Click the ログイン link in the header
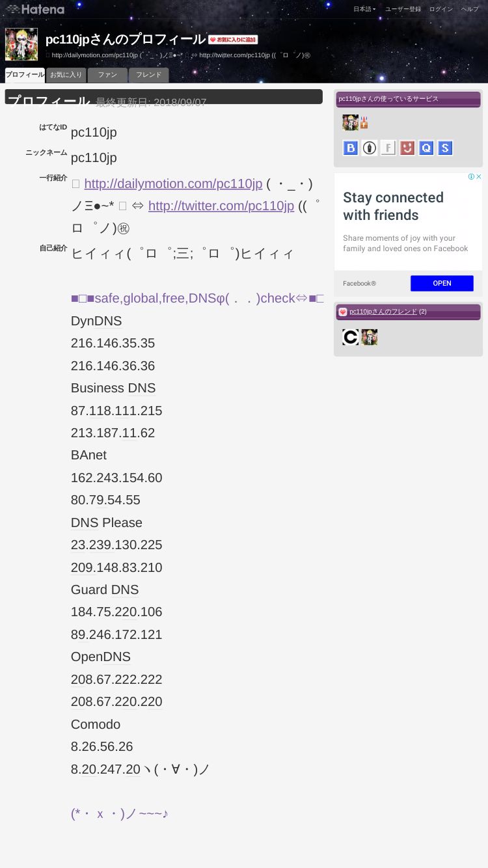The image size is (488, 868). coord(441,9)
